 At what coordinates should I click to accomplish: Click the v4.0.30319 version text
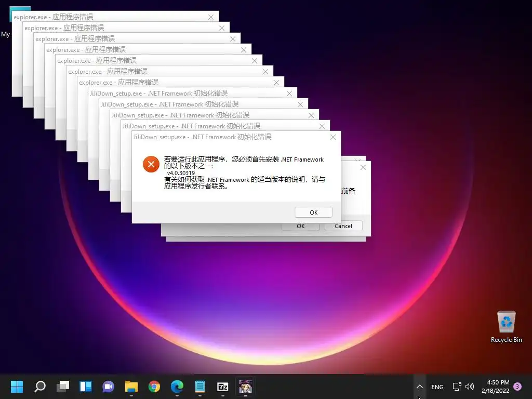pyautogui.click(x=181, y=172)
